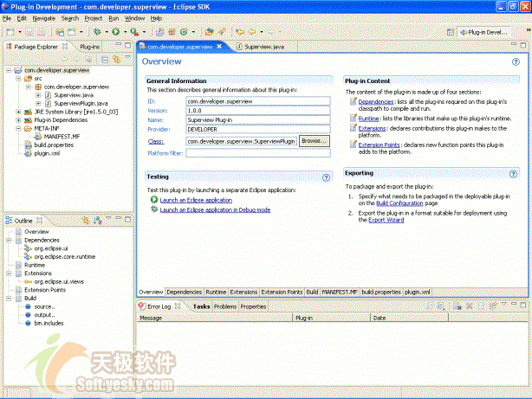Switch to the Plug-ins view tab
This screenshot has width=532, height=399.
89,47
